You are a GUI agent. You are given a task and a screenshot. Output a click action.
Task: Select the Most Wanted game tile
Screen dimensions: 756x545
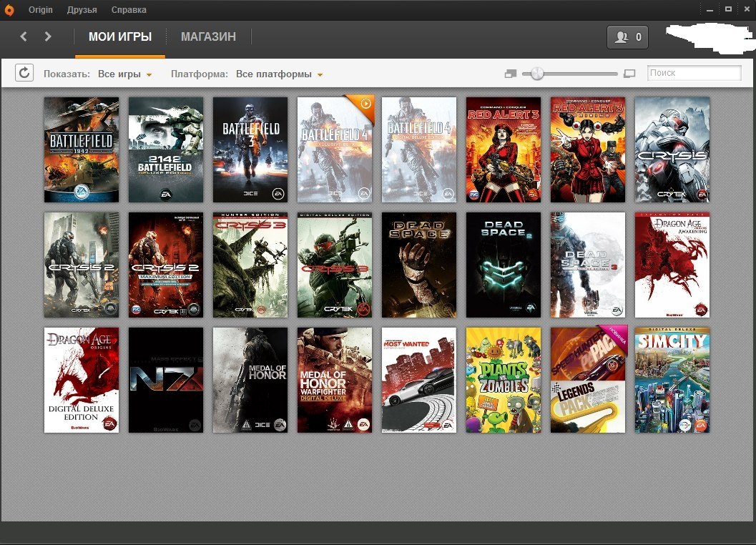click(419, 380)
